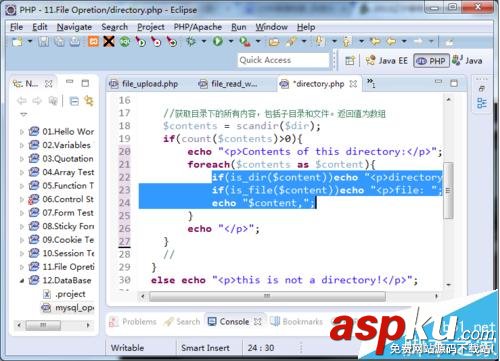500x361 pixels.
Task: Close the Navigator view tab
Action: (49, 84)
